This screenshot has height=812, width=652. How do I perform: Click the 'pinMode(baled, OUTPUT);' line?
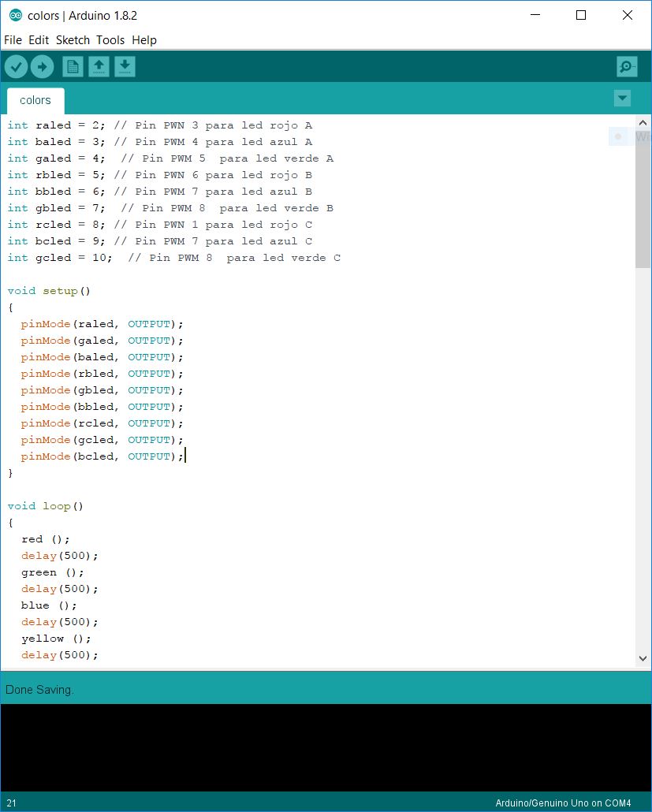pos(102,357)
